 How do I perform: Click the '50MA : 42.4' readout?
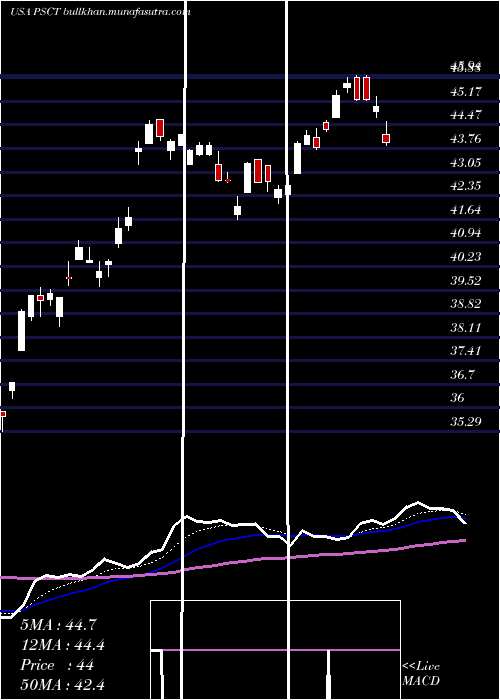pyautogui.click(x=63, y=685)
